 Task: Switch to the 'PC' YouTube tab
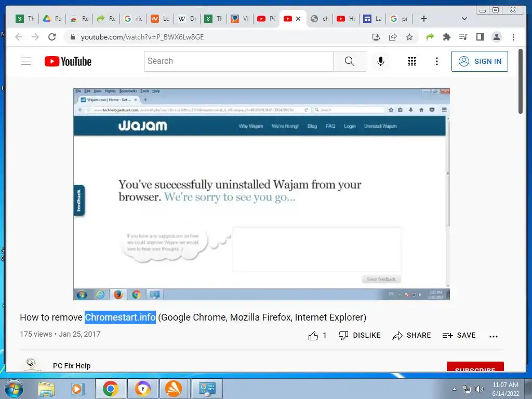[x=267, y=19]
